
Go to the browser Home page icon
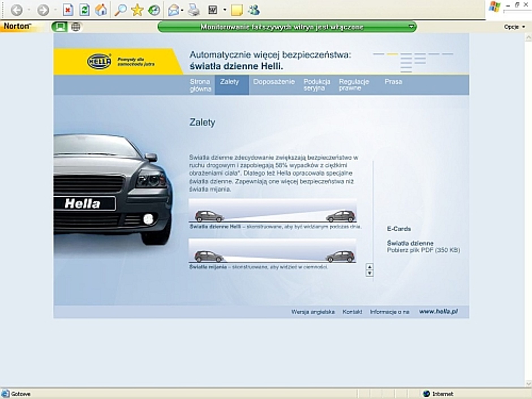(101, 10)
